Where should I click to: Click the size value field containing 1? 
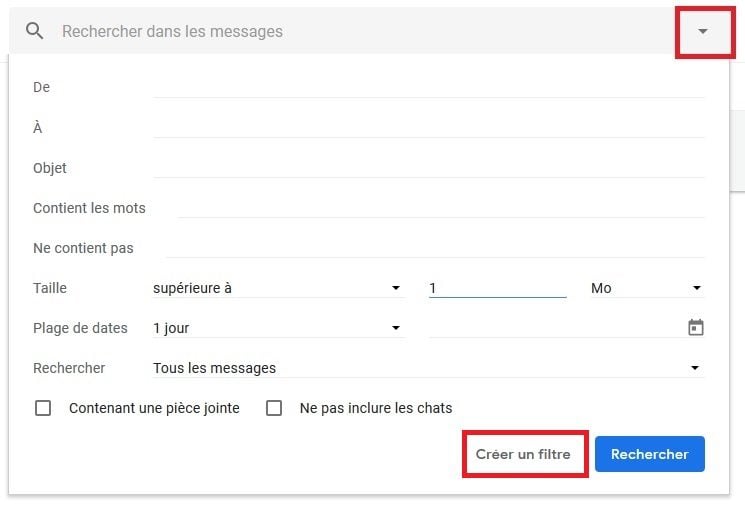pos(497,288)
